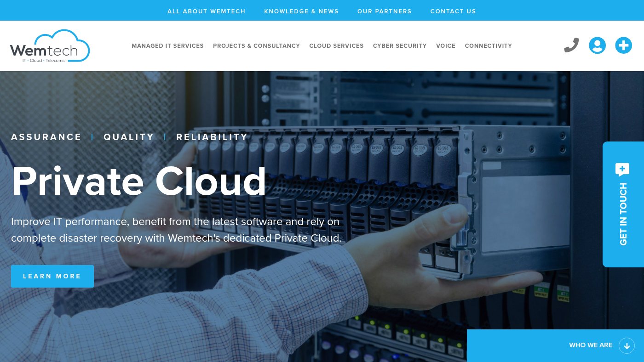Select Connectivity nav item
Viewport: 644px width, 362px height.
tap(489, 46)
